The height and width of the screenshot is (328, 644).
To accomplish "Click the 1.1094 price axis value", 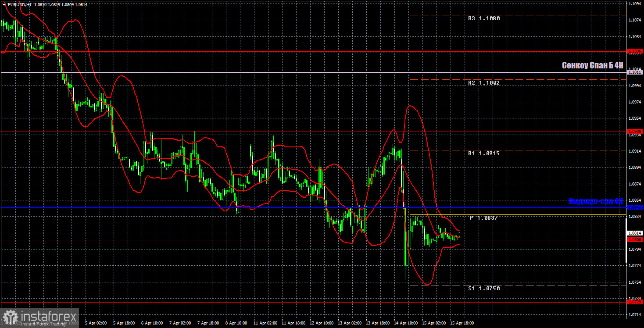I will [x=635, y=4].
